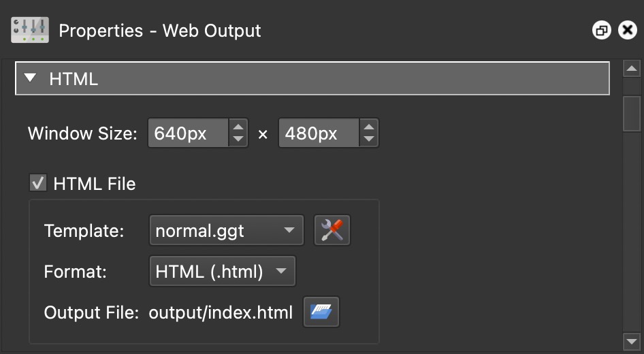Collapse the HTML section triangle
Viewport: 644px width, 354px height.
(x=30, y=78)
